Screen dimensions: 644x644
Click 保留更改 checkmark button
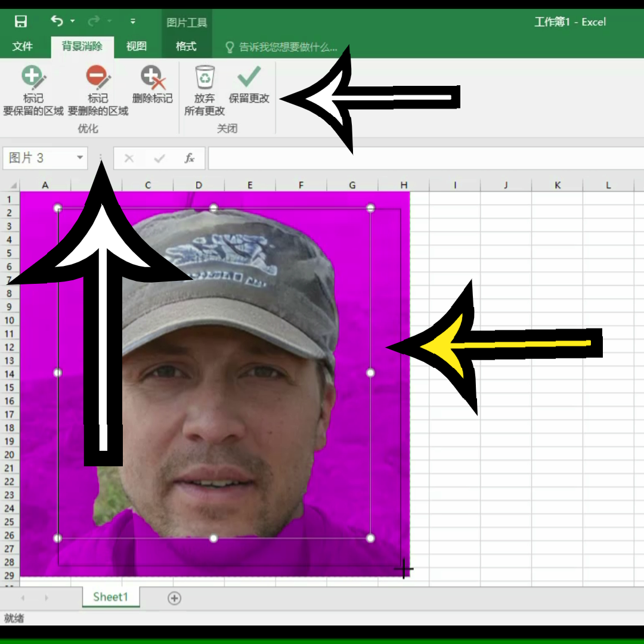click(249, 85)
